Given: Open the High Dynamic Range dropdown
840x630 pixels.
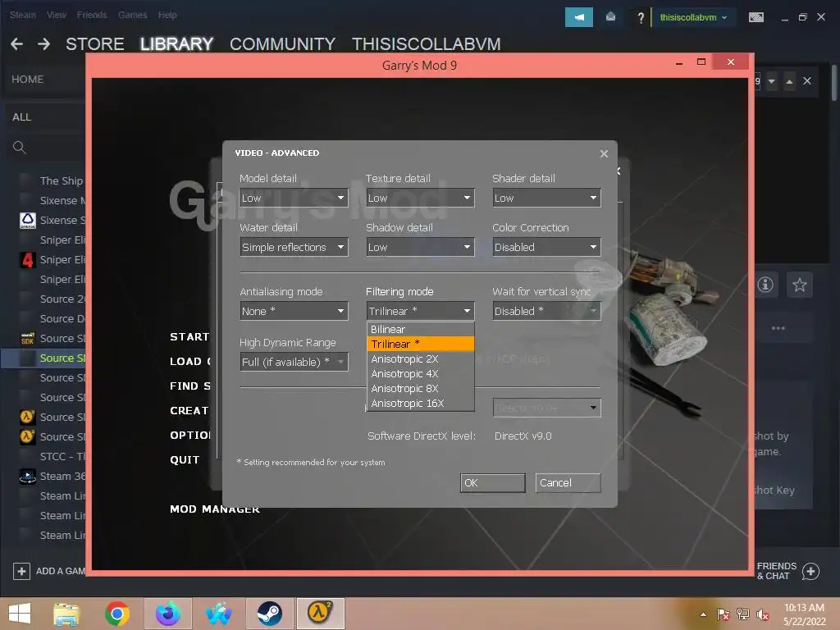Looking at the screenshot, I should point(294,362).
